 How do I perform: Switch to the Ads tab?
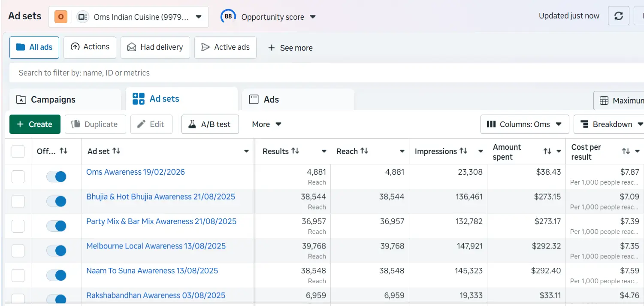270,99
